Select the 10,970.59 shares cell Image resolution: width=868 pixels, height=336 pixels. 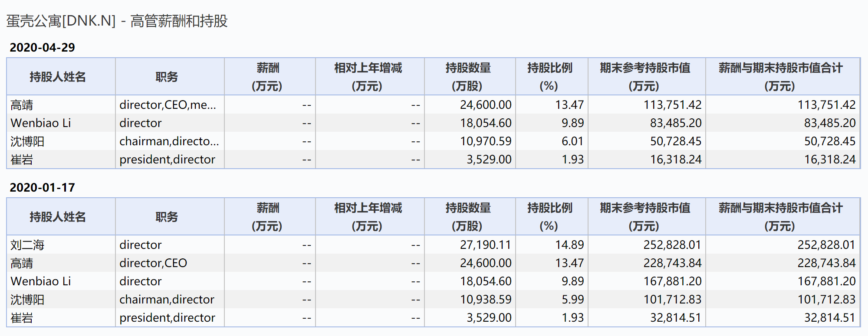pyautogui.click(x=485, y=141)
